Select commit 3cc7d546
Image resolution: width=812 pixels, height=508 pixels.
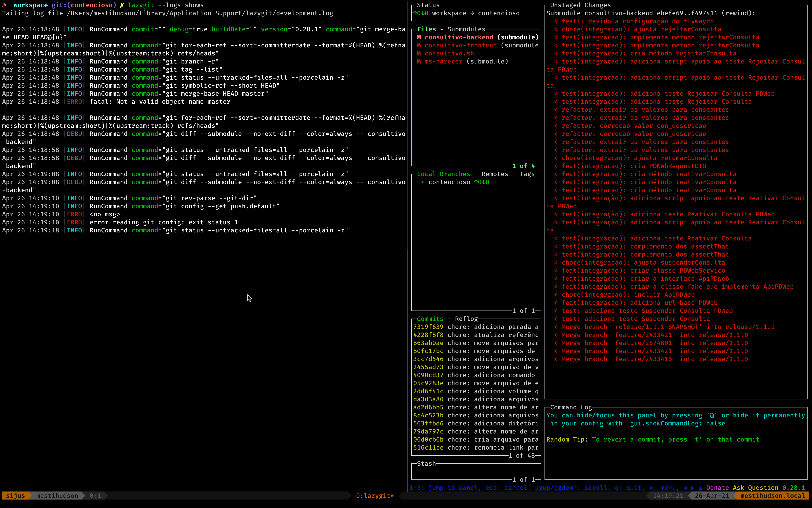(476, 359)
